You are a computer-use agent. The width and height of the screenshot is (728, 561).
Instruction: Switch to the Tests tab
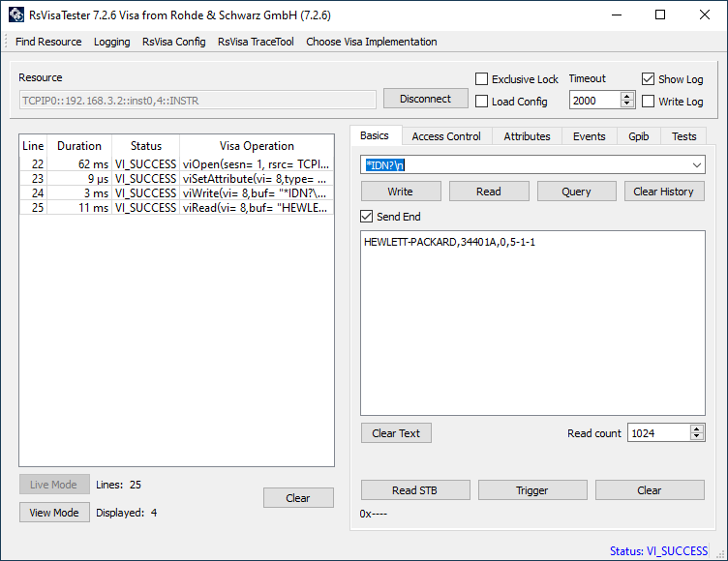pyautogui.click(x=683, y=136)
